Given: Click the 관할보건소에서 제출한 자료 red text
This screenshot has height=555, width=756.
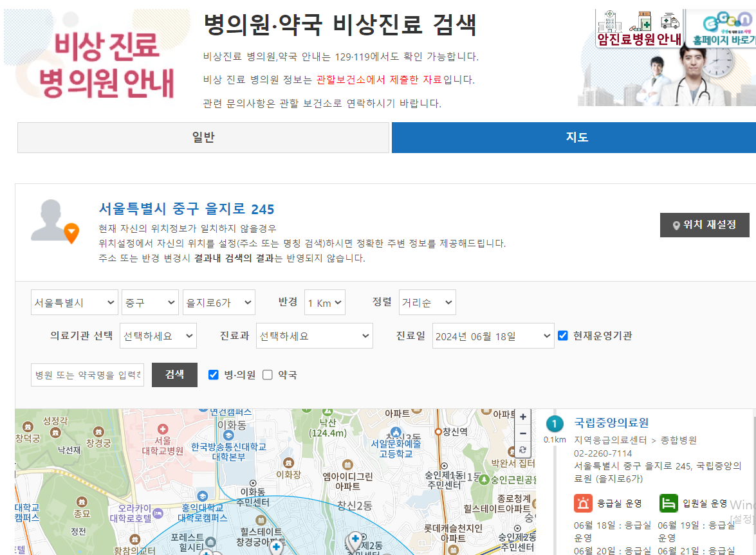Looking at the screenshot, I should tap(379, 80).
